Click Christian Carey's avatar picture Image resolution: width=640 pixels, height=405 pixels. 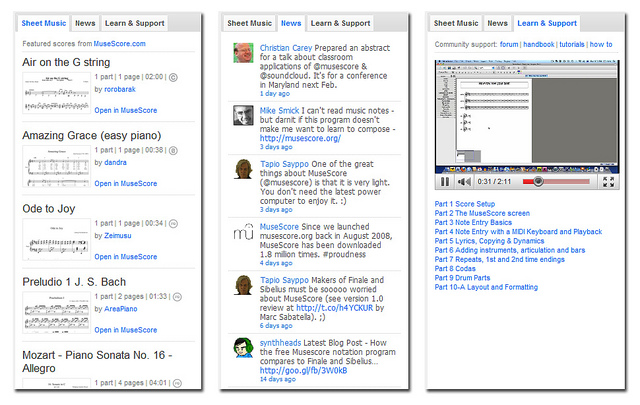coord(242,53)
